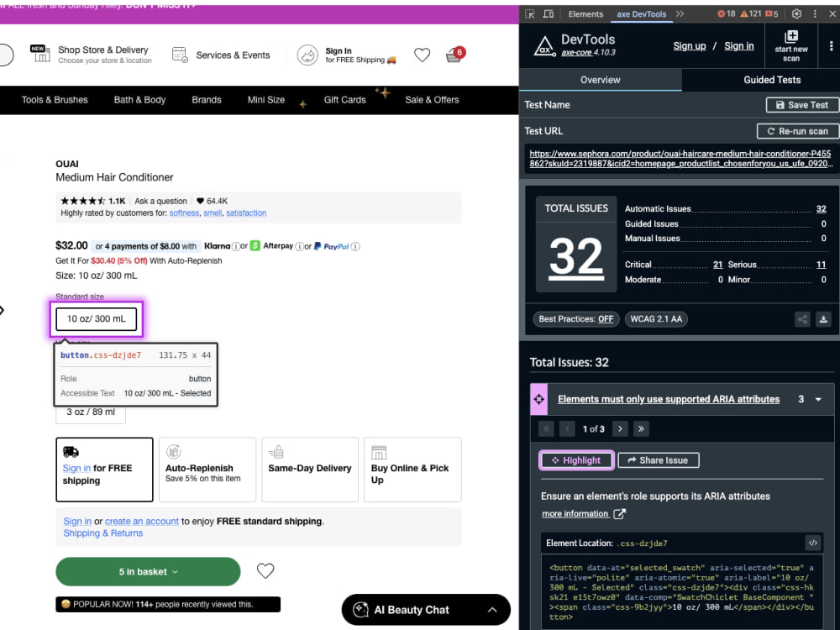Select the 10 oz/ 300 mL size swatch
Image resolution: width=840 pixels, height=630 pixels.
pos(97,319)
